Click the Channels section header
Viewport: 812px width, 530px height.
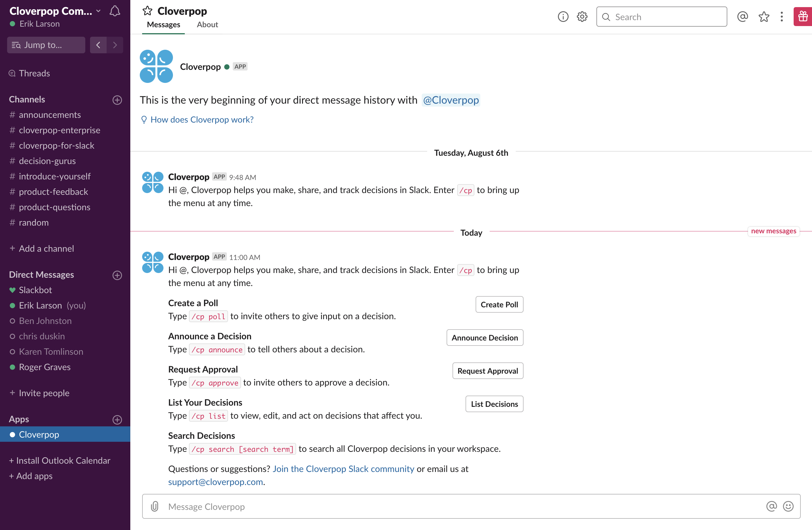[x=27, y=99]
